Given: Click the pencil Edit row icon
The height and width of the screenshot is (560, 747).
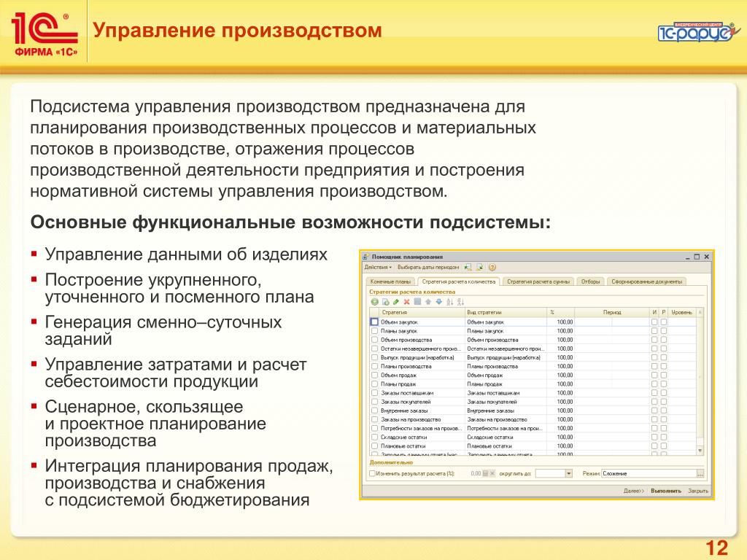Looking at the screenshot, I should [x=396, y=302].
